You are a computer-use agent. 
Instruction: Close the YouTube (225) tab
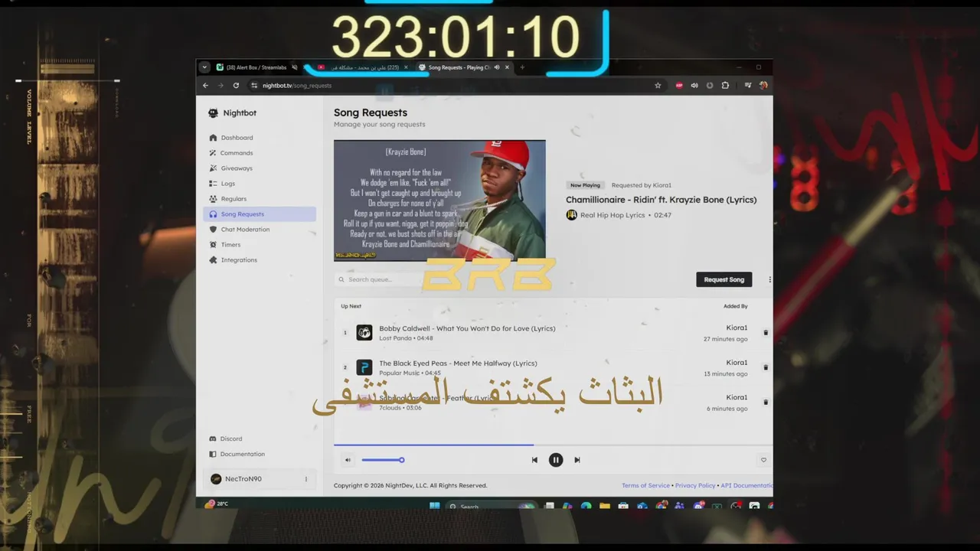(406, 67)
